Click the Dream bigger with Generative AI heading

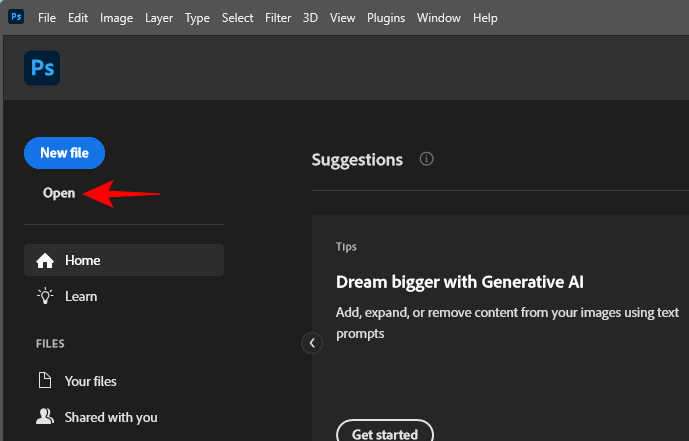460,282
